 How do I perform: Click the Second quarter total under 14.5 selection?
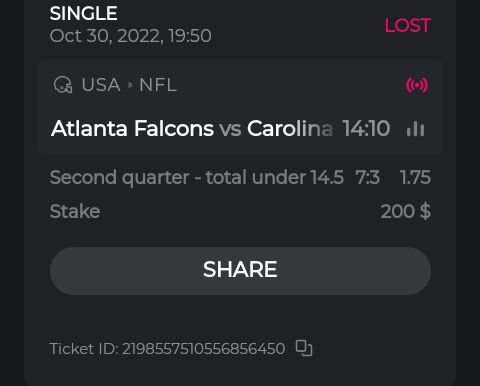point(196,177)
